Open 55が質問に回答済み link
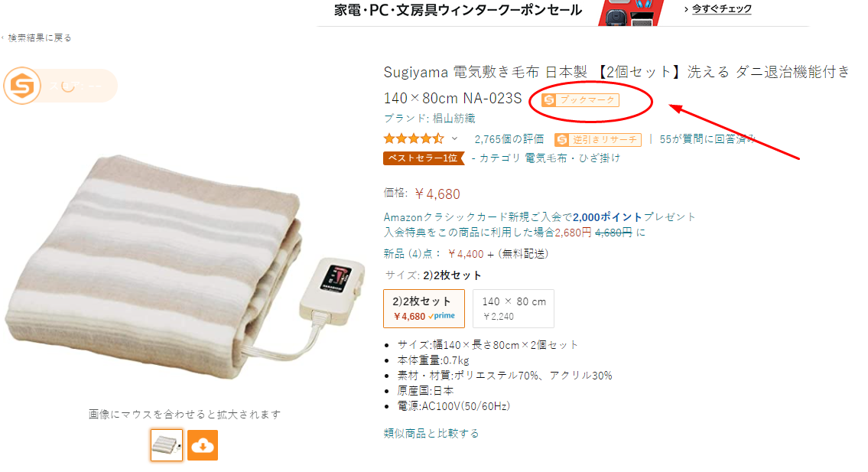Image resolution: width=868 pixels, height=472 pixels. coord(707,139)
